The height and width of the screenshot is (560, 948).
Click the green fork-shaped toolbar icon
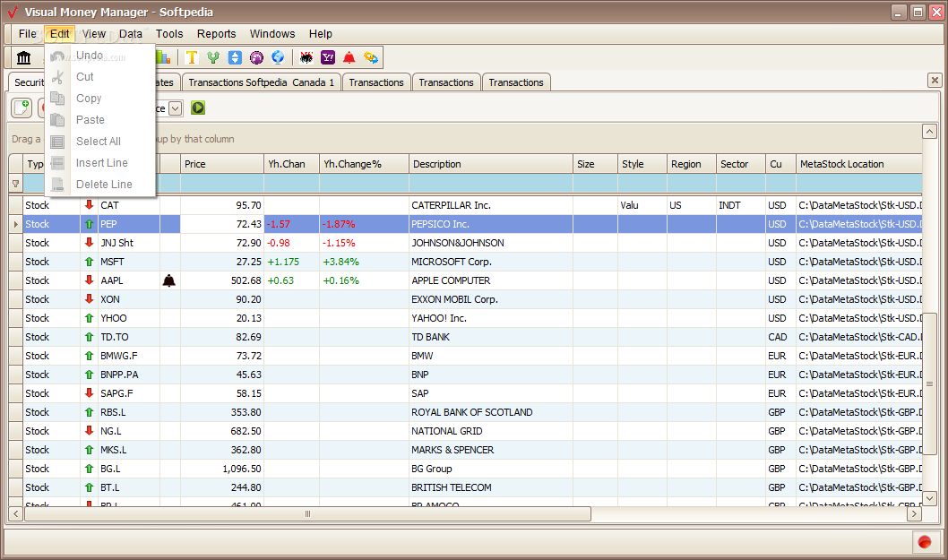pos(213,57)
